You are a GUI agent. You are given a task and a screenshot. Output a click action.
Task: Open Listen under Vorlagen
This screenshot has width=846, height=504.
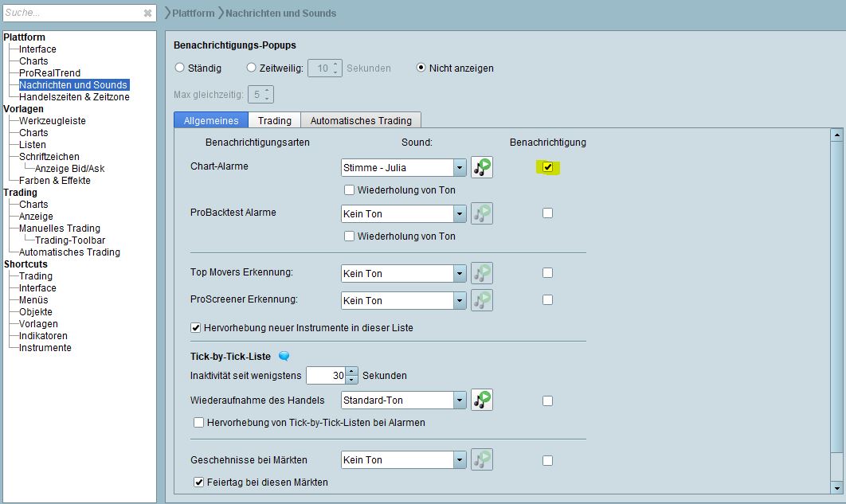click(x=33, y=144)
